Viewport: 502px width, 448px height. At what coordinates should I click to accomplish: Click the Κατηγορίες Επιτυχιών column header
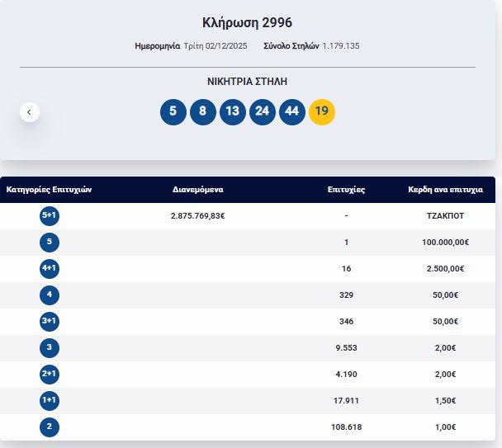point(49,189)
